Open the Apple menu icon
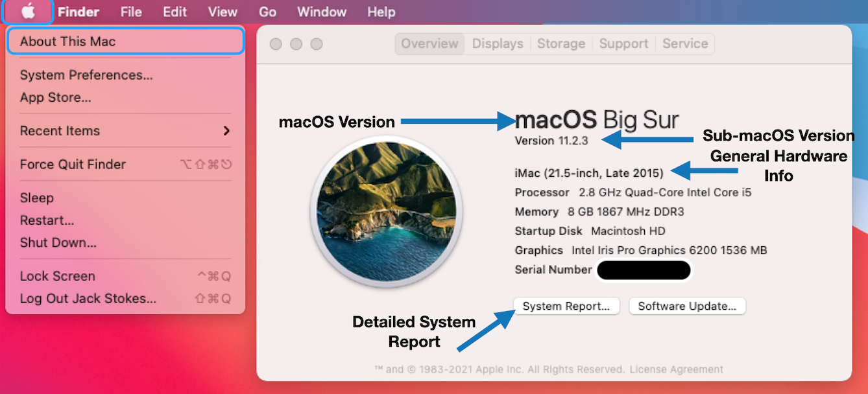This screenshot has width=868, height=394. pos(28,12)
